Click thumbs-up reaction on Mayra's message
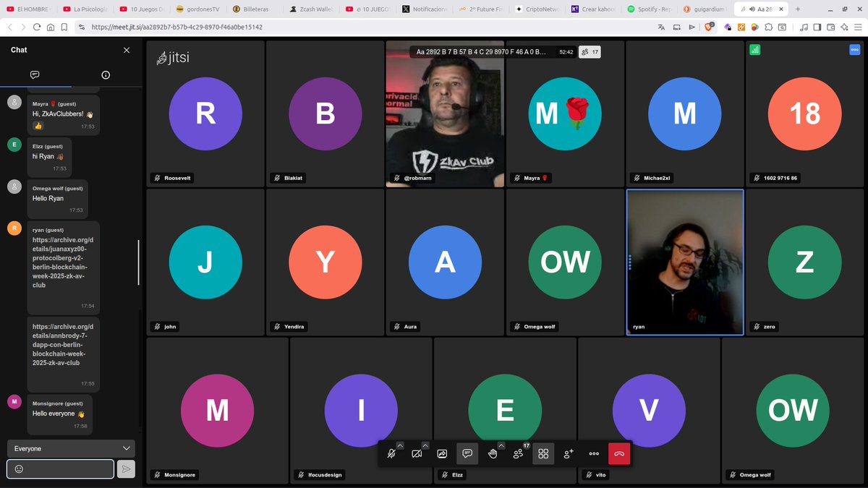Screen dimensions: 868x488 [37, 126]
